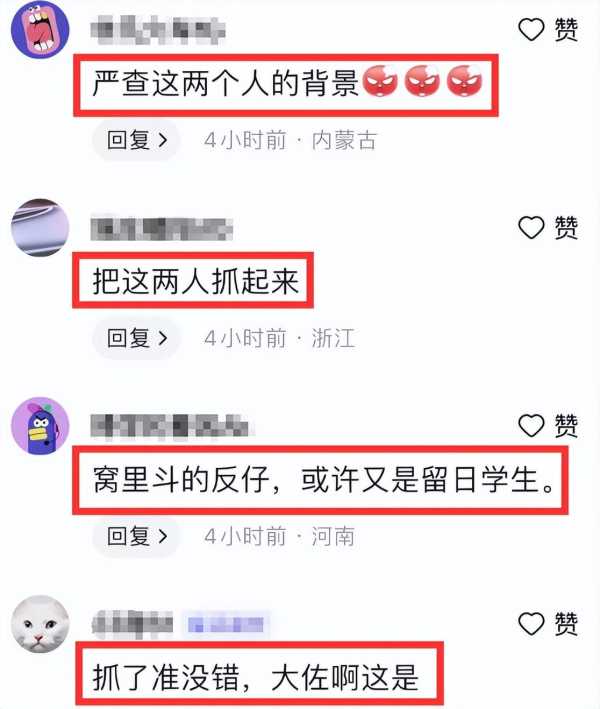Screen dimensions: 600x709
Task: Click 赞 label beside first comment
Action: [566, 30]
